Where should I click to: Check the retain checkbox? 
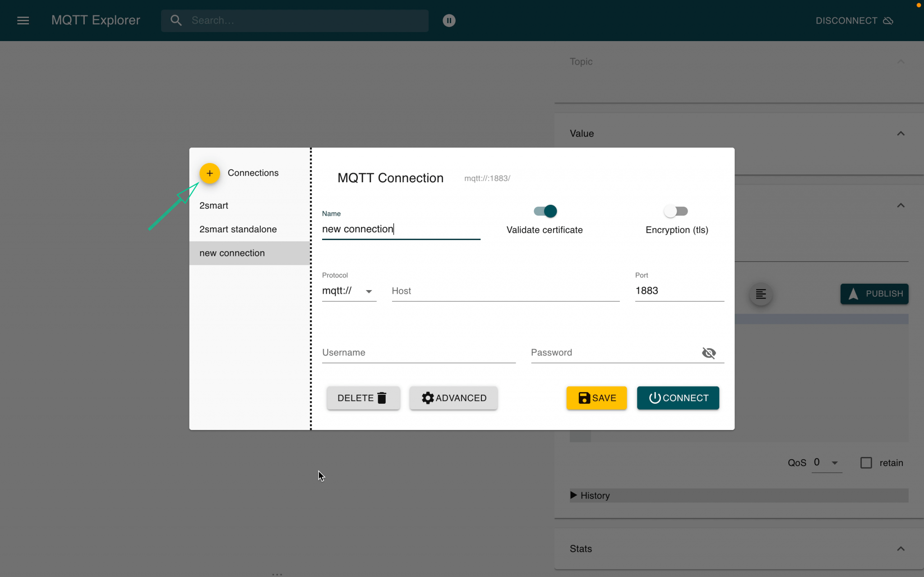click(866, 463)
